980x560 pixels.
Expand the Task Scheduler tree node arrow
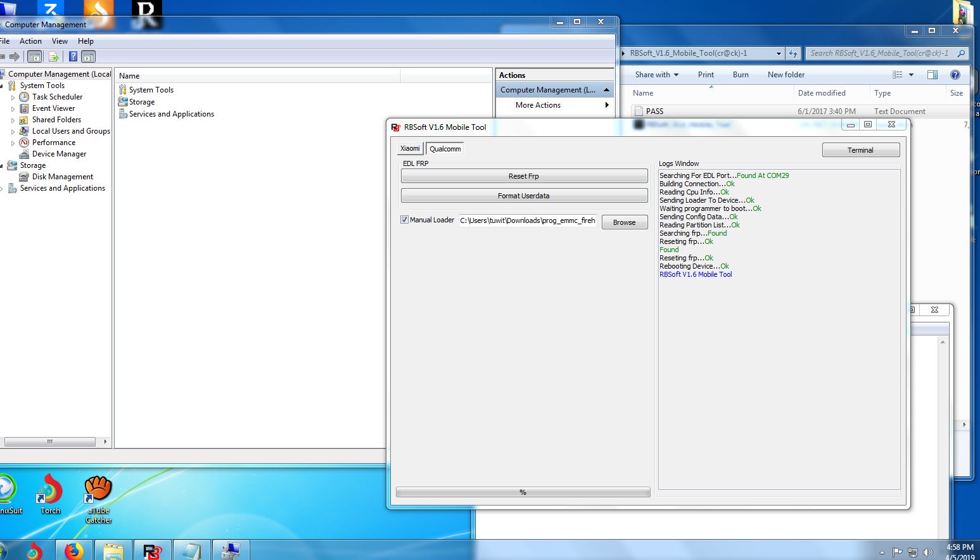13,98
